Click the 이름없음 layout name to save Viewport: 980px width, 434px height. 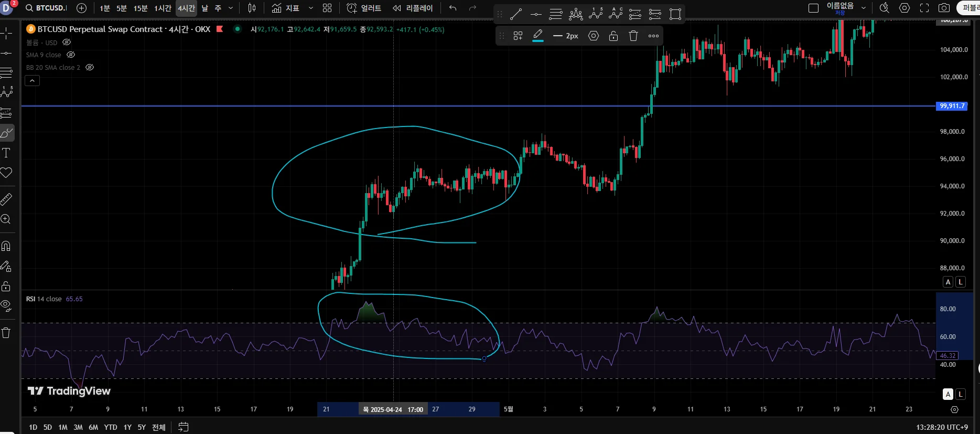tap(840, 8)
